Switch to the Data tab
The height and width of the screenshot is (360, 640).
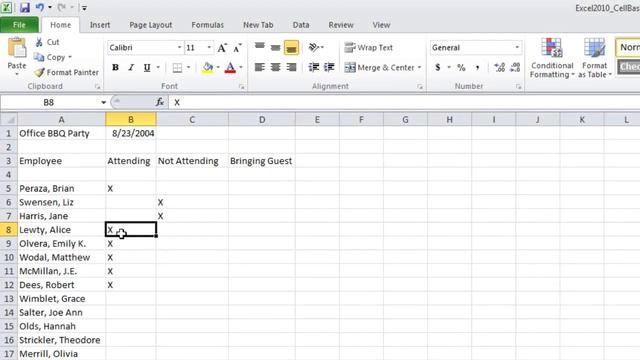click(301, 25)
